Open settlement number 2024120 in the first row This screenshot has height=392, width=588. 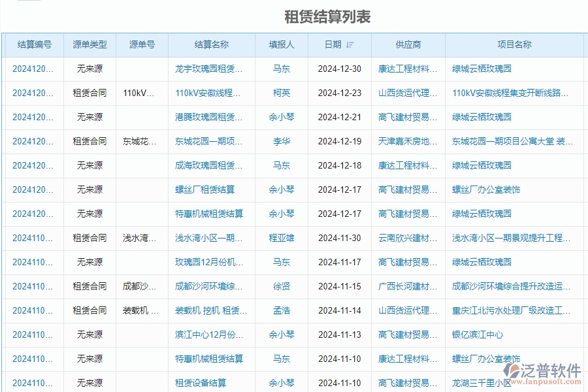point(33,69)
